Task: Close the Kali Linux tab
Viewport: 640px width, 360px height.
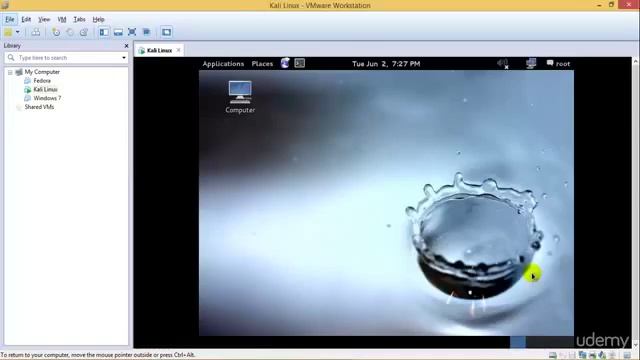Action: (178, 50)
